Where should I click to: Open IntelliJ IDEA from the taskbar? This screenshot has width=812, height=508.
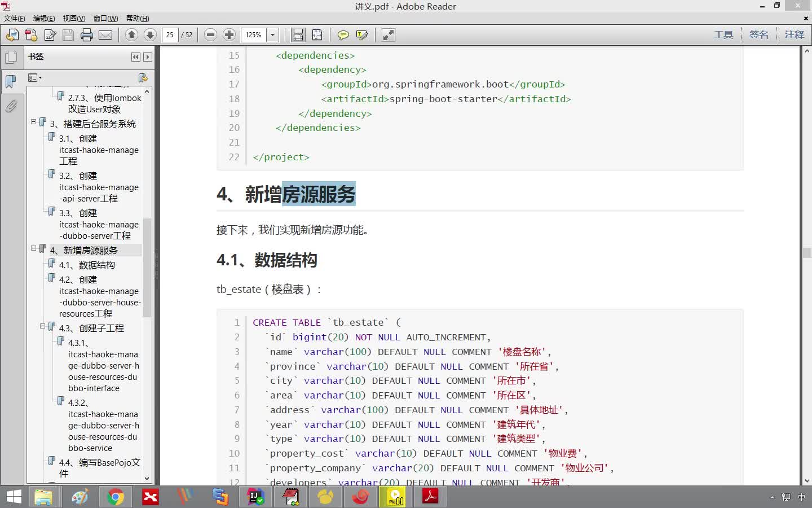[x=255, y=497]
